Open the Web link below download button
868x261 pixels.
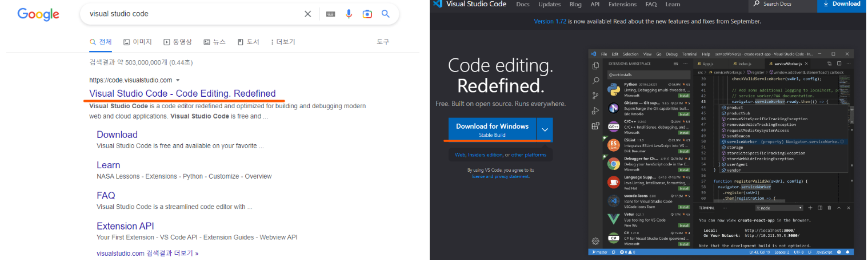click(x=460, y=155)
